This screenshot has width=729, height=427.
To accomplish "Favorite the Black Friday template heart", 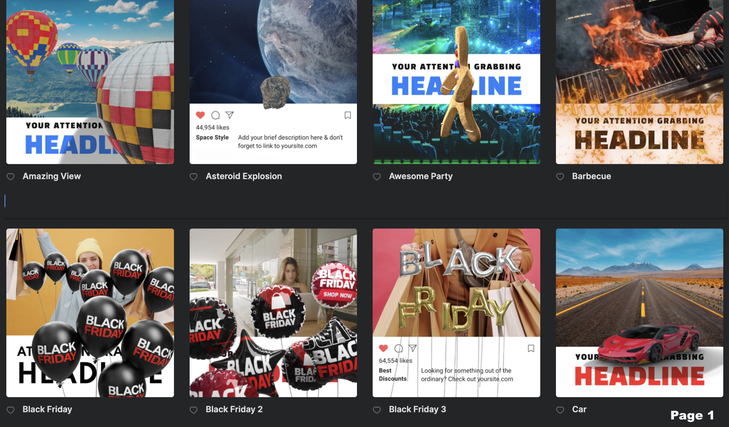I will coord(11,410).
